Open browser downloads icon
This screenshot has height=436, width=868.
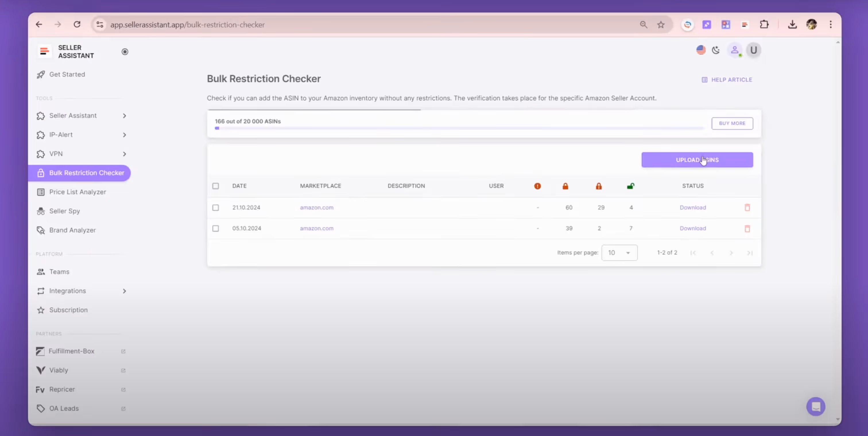click(792, 25)
